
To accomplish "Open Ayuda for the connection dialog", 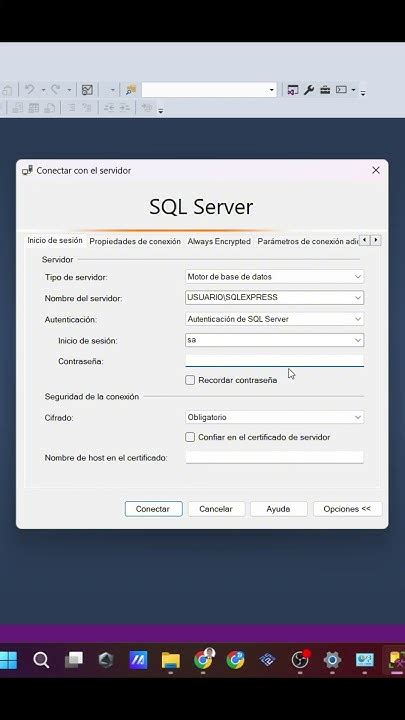I will [x=278, y=509].
